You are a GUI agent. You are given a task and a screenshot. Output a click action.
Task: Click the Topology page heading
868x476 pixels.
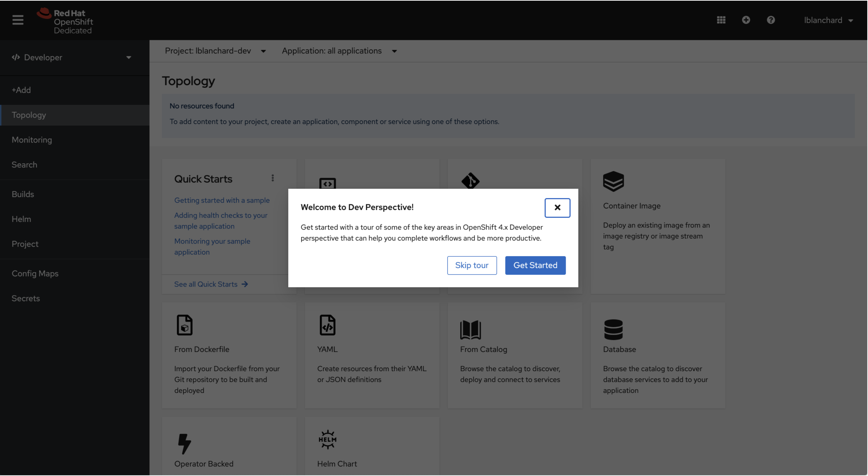coord(188,81)
